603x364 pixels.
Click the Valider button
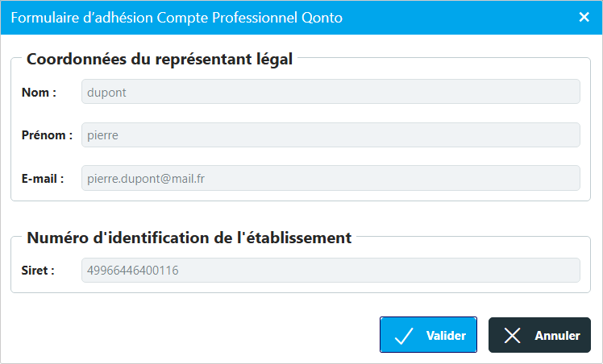[428, 334]
